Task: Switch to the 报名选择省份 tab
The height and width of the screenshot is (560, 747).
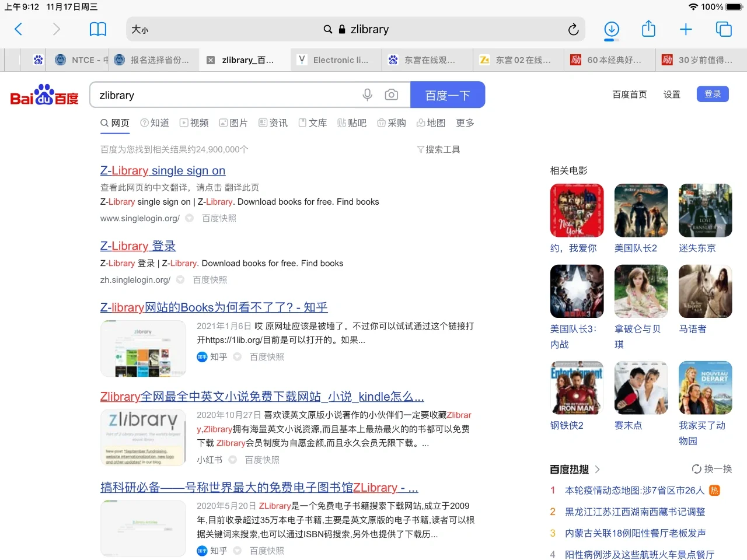Action: 152,60
